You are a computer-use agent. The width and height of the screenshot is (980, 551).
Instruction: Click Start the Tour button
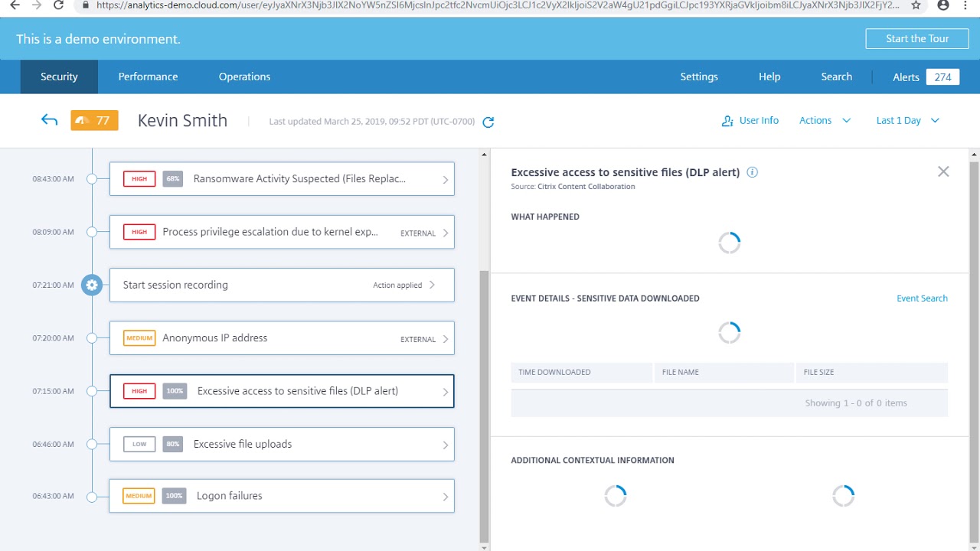(917, 38)
